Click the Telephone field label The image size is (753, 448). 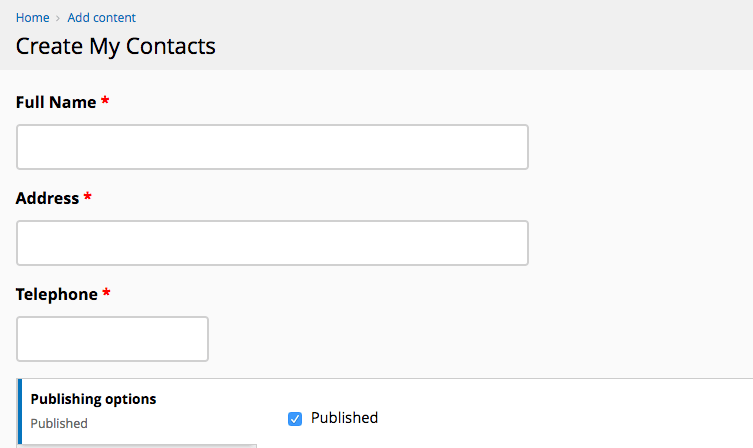pyautogui.click(x=57, y=294)
